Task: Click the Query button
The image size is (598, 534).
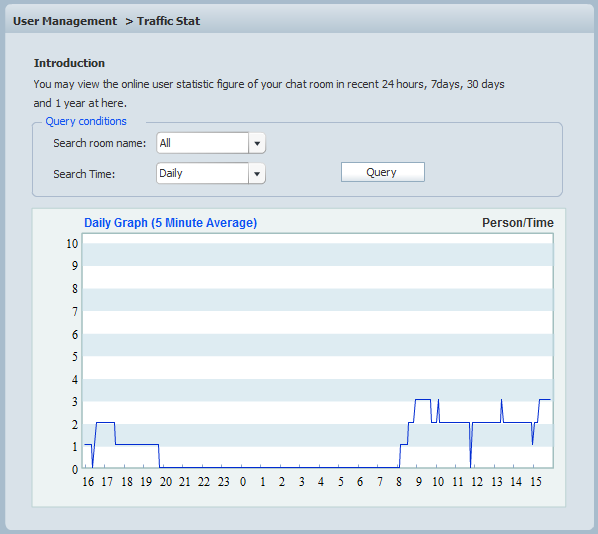Action: coord(383,172)
